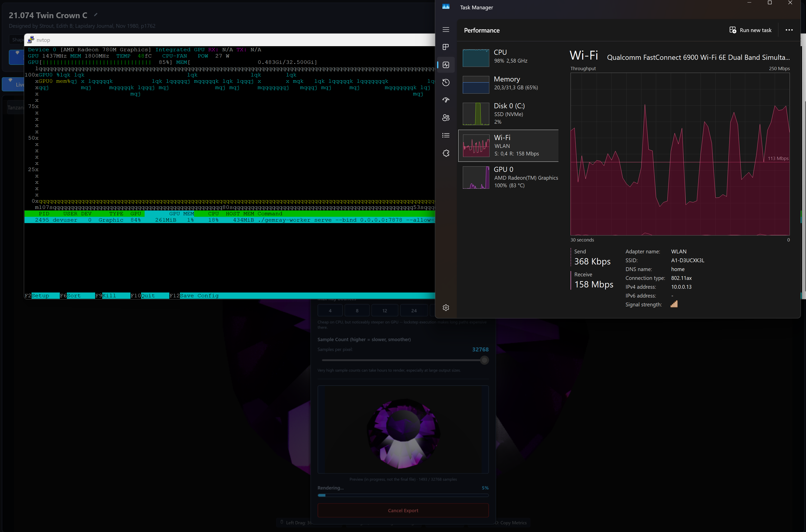Open Task Manager Settings gear
Viewport: 806px width, 532px height.
pos(446,308)
